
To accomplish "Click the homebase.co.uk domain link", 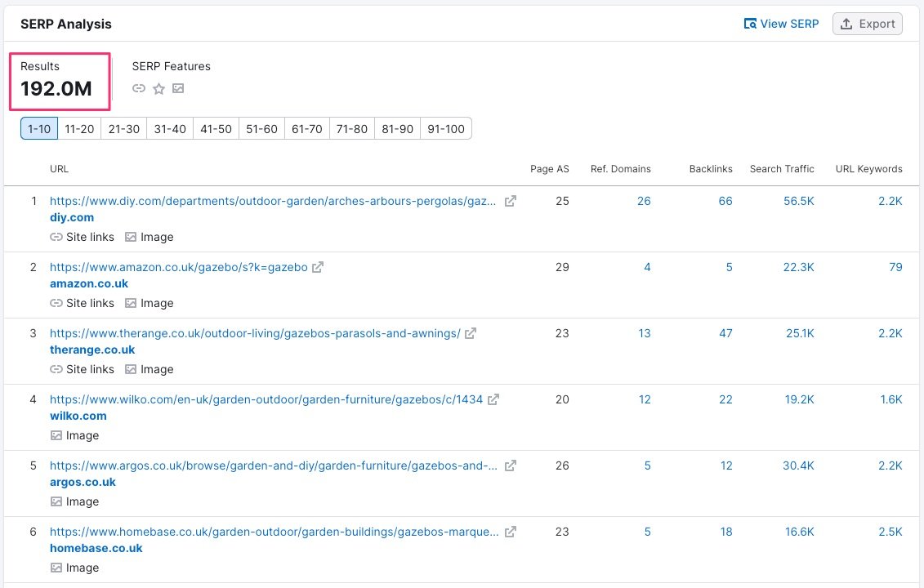I will pos(96,548).
